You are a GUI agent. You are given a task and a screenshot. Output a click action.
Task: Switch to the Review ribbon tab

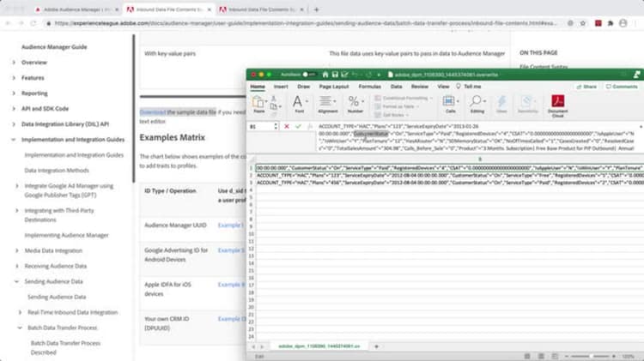pos(420,87)
